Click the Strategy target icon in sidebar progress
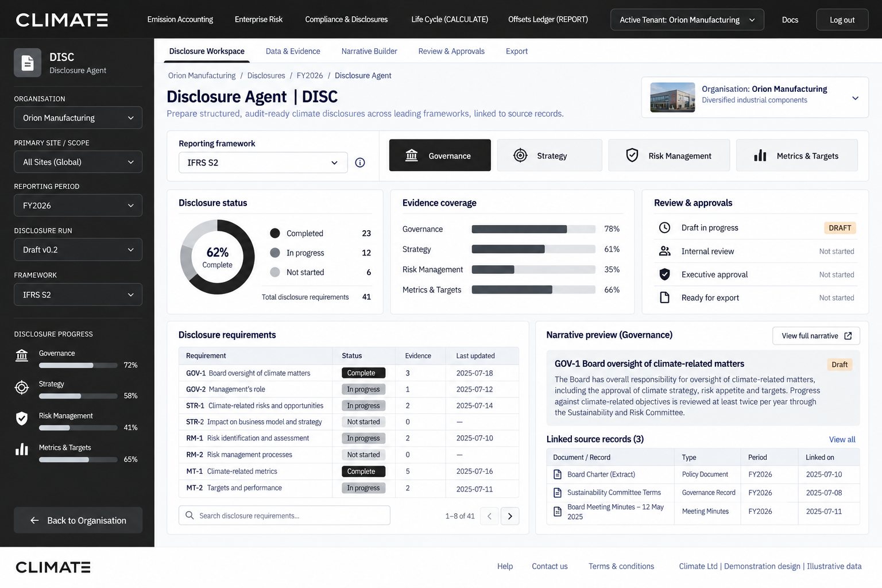882x588 pixels. 22,388
